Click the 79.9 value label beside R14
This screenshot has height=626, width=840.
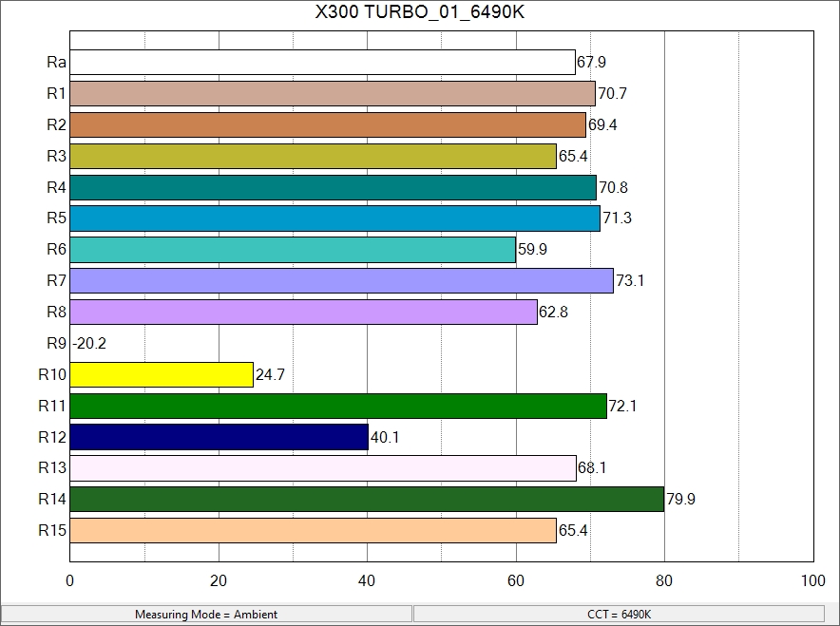pos(680,500)
